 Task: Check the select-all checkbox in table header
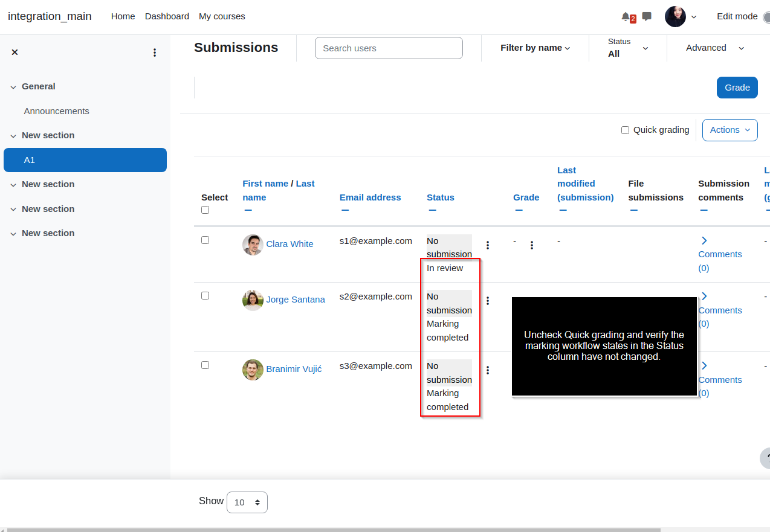pyautogui.click(x=205, y=210)
